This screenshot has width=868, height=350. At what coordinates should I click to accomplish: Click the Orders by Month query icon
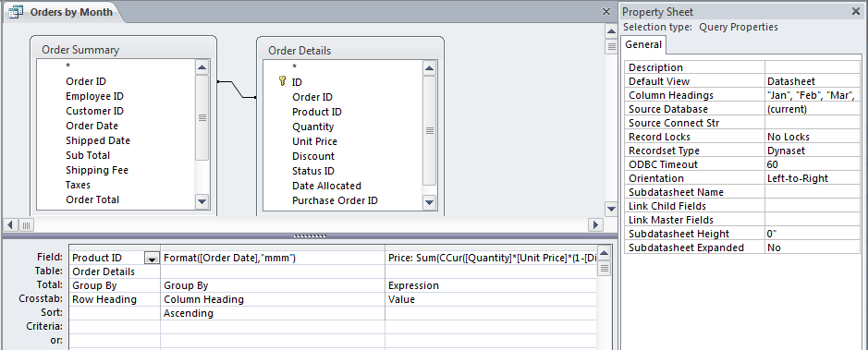click(x=16, y=12)
